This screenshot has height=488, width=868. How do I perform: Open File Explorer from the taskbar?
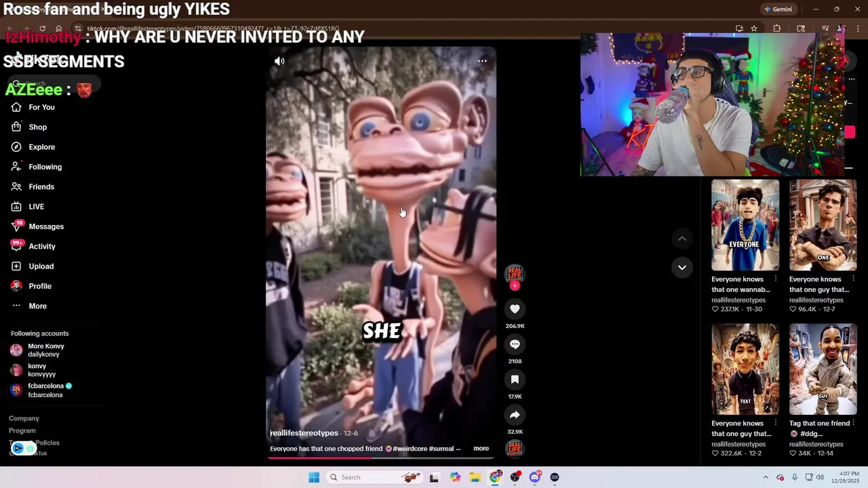pyautogui.click(x=475, y=477)
